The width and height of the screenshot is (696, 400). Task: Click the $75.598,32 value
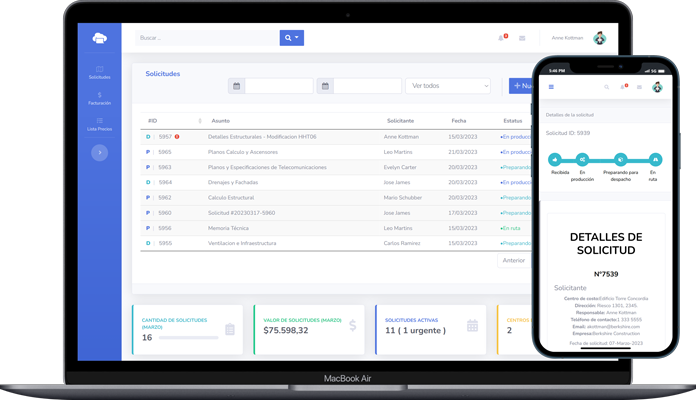click(285, 330)
